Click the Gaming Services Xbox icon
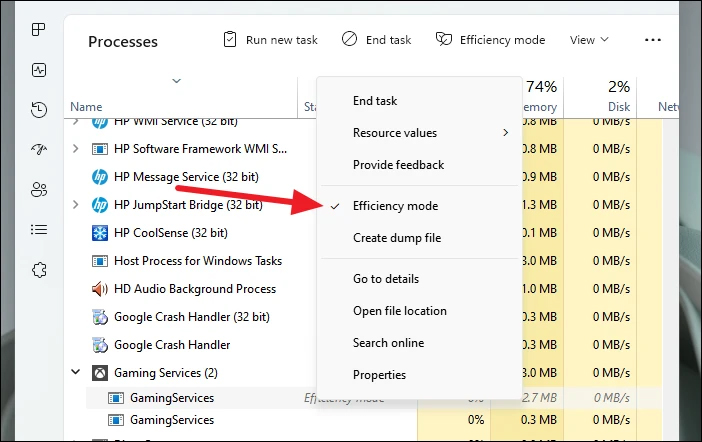702x442 pixels. point(99,373)
